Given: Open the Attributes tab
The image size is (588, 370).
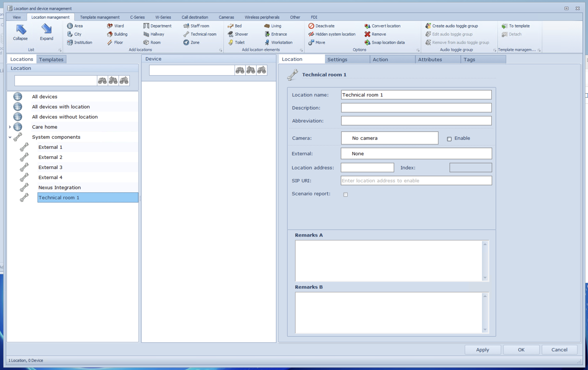Looking at the screenshot, I should click(x=430, y=59).
